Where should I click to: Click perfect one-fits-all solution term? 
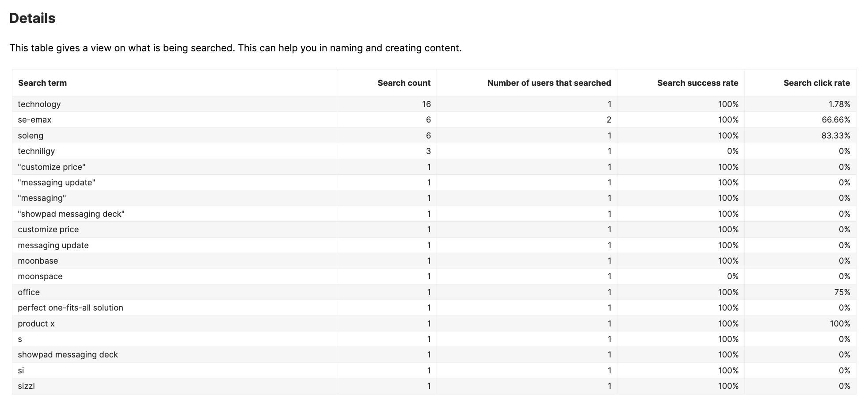(70, 308)
